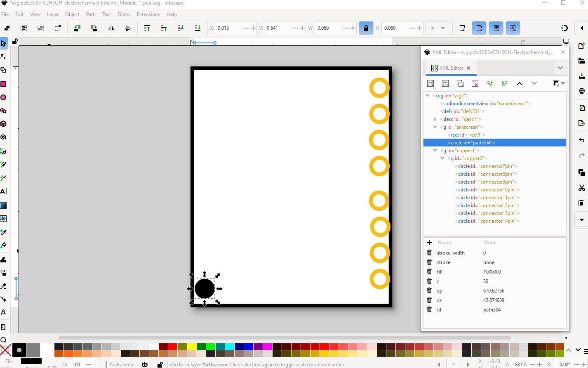Click the new element node icon
588x368 pixels.
click(430, 83)
